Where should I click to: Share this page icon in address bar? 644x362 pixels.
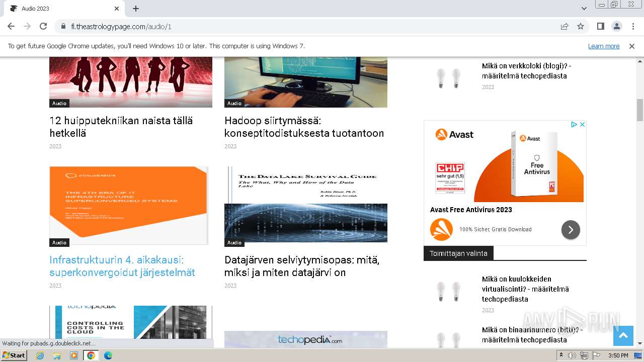pos(565,26)
